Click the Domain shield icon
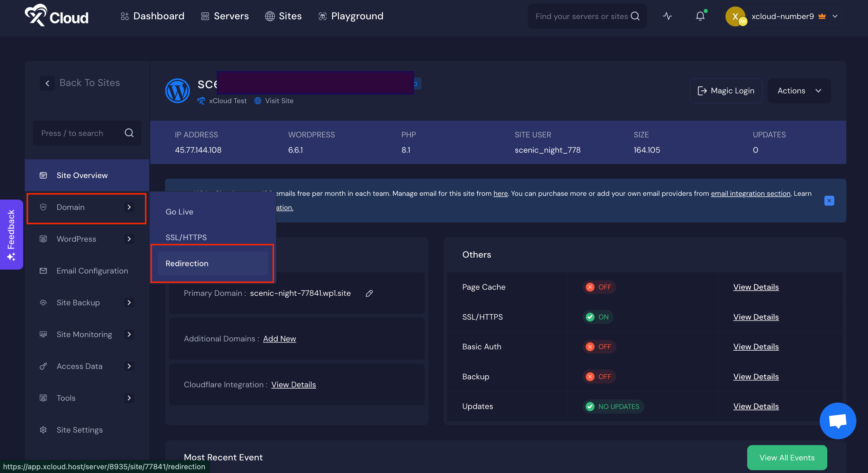868x473 pixels. (x=43, y=207)
